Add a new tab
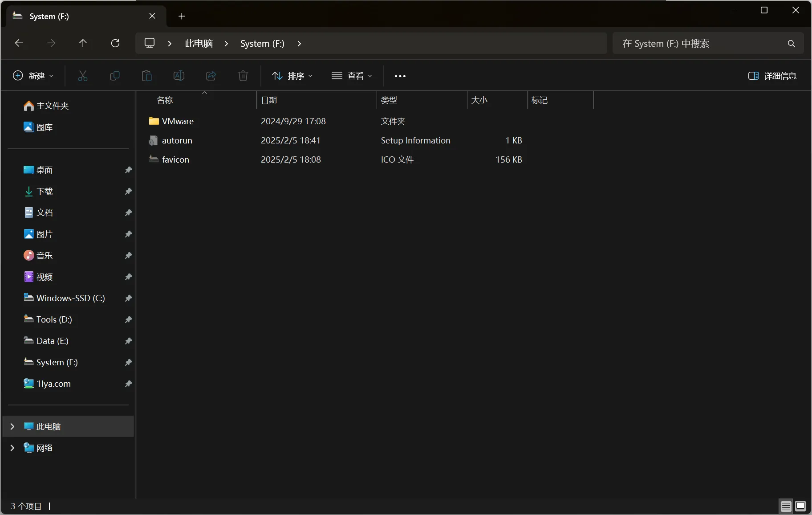Viewport: 812px width, 515px height. [182, 16]
